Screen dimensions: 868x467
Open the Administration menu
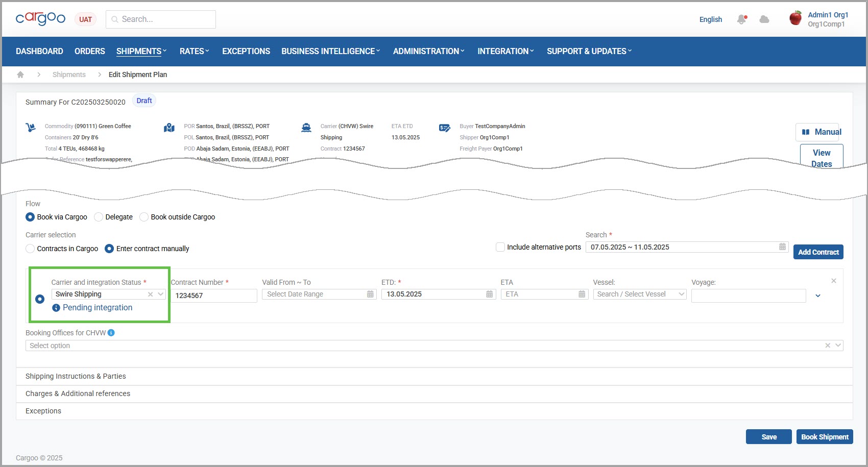(x=428, y=51)
